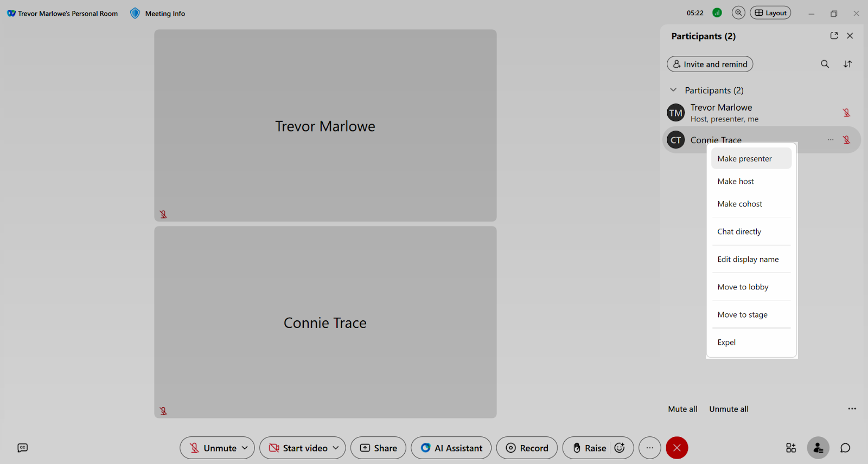Click the 05:22 meeting timer
Viewport: 868px width, 464px height.
pyautogui.click(x=695, y=13)
